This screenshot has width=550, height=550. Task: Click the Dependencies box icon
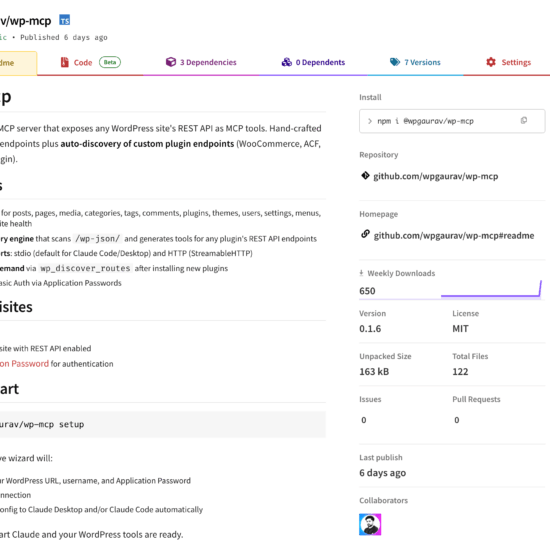pos(171,62)
